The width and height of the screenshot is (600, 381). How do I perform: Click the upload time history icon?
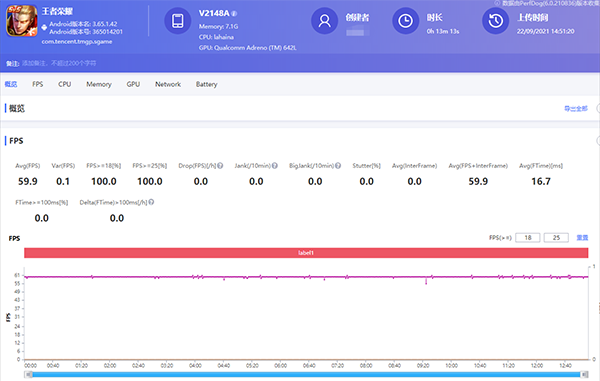(496, 21)
